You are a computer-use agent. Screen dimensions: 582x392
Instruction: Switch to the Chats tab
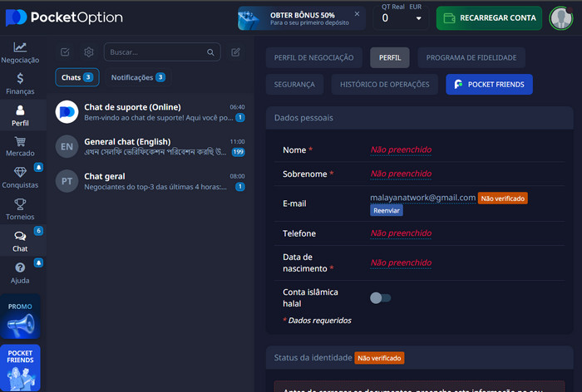coord(77,77)
